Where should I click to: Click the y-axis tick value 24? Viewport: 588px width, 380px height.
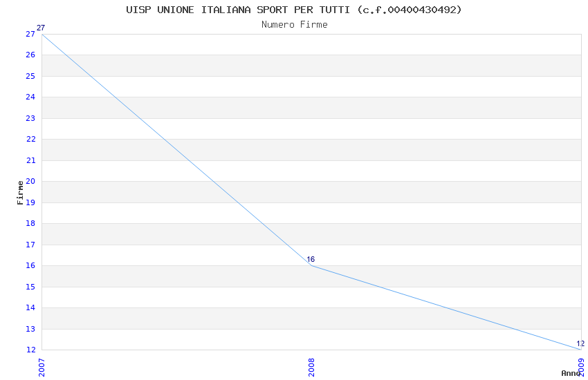point(30,97)
